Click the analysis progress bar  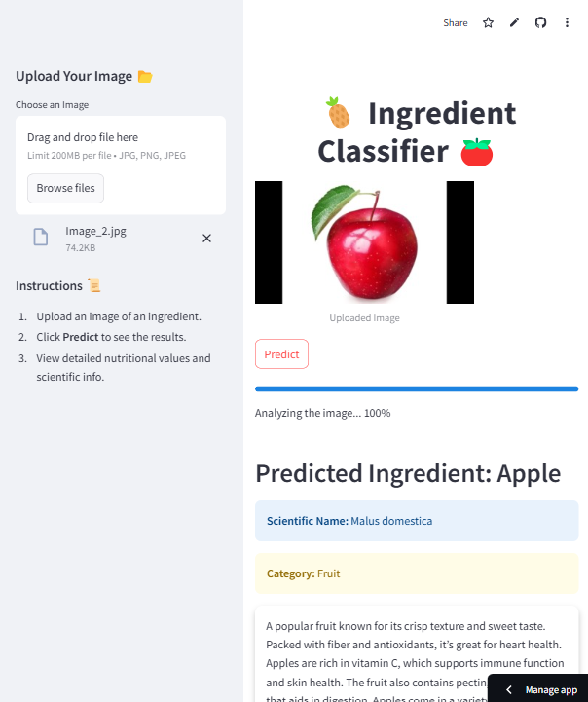pyautogui.click(x=416, y=388)
